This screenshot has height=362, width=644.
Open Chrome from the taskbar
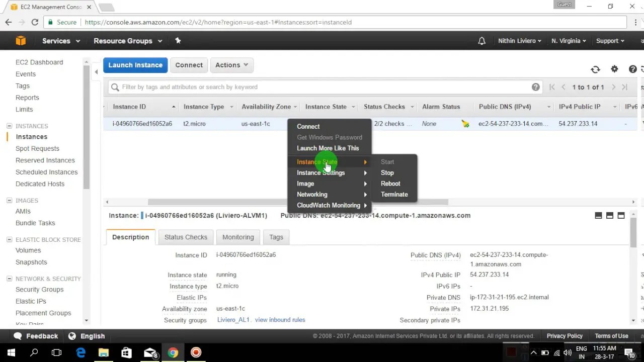coord(173,352)
